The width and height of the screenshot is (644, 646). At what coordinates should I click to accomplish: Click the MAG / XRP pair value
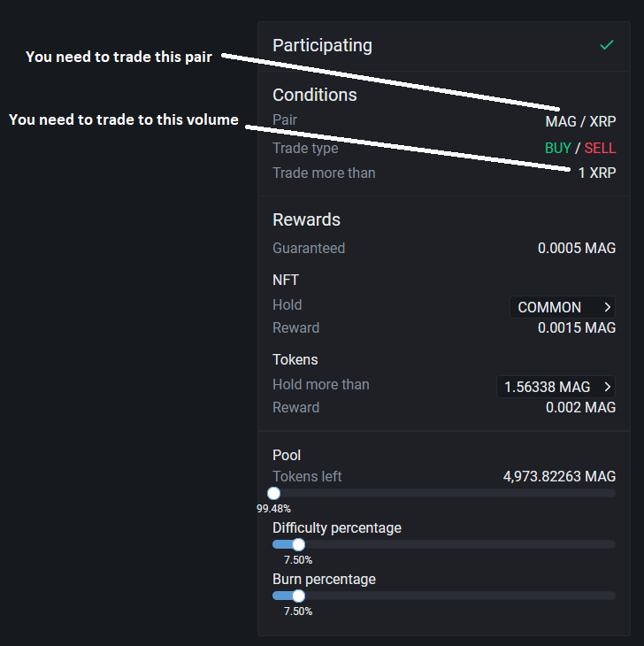click(580, 121)
